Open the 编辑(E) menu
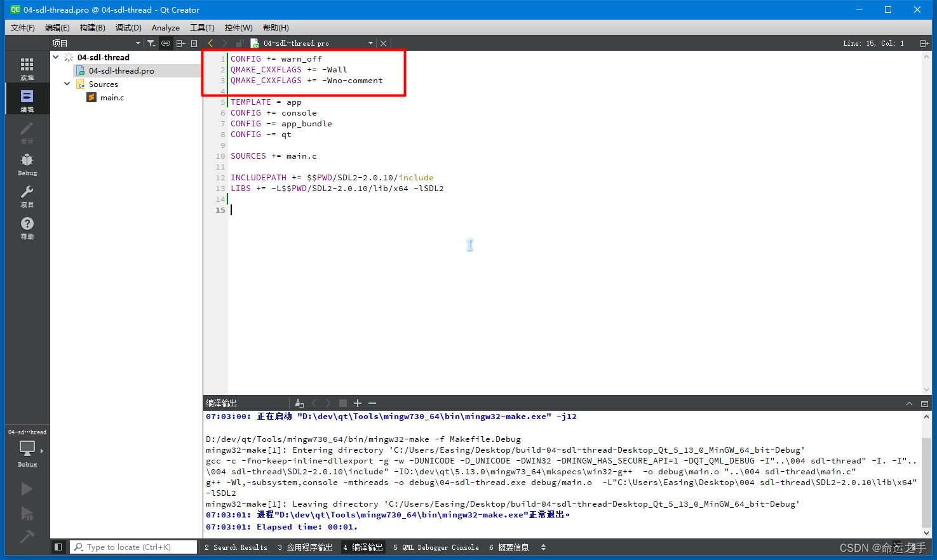 click(57, 28)
